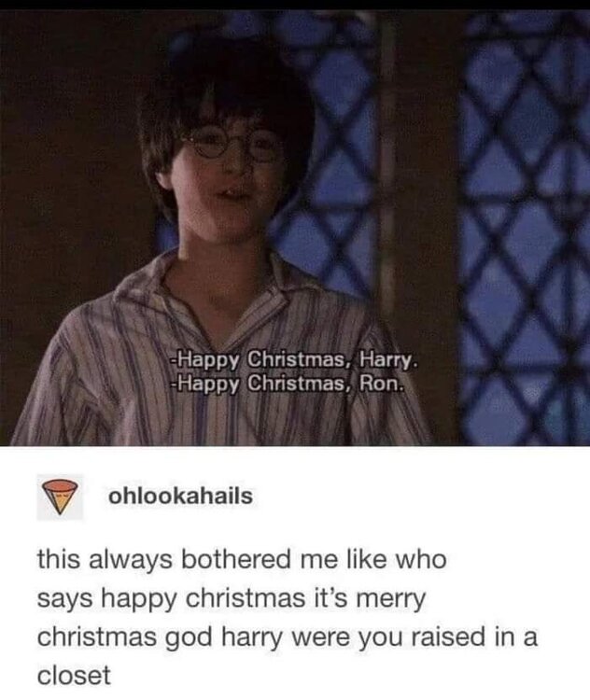This screenshot has width=590, height=700.
Task: Click the 'says happy christmas it's merry' line
Action: point(232,599)
